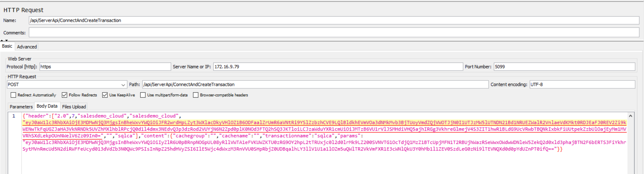Enable Use multipart/form-data checkbox
The height and width of the screenshot is (174, 644).
(143, 95)
